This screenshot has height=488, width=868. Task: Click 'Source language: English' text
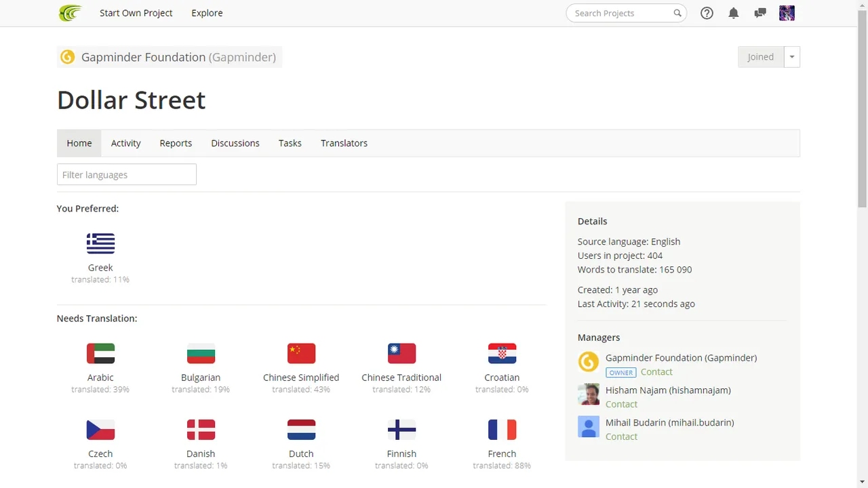(x=629, y=241)
